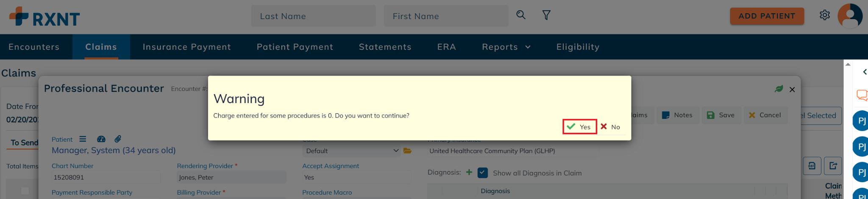Switch to the Encounters tab
The width and height of the screenshot is (868, 199).
[34, 47]
